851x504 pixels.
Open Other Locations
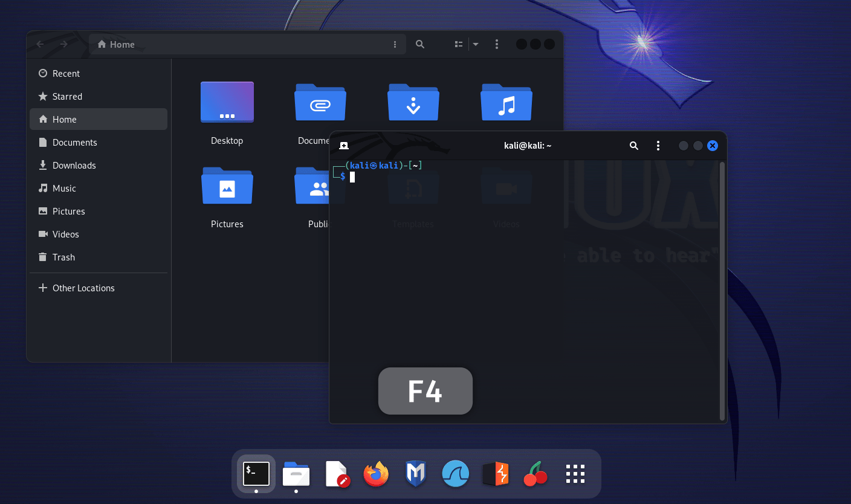pyautogui.click(x=83, y=288)
